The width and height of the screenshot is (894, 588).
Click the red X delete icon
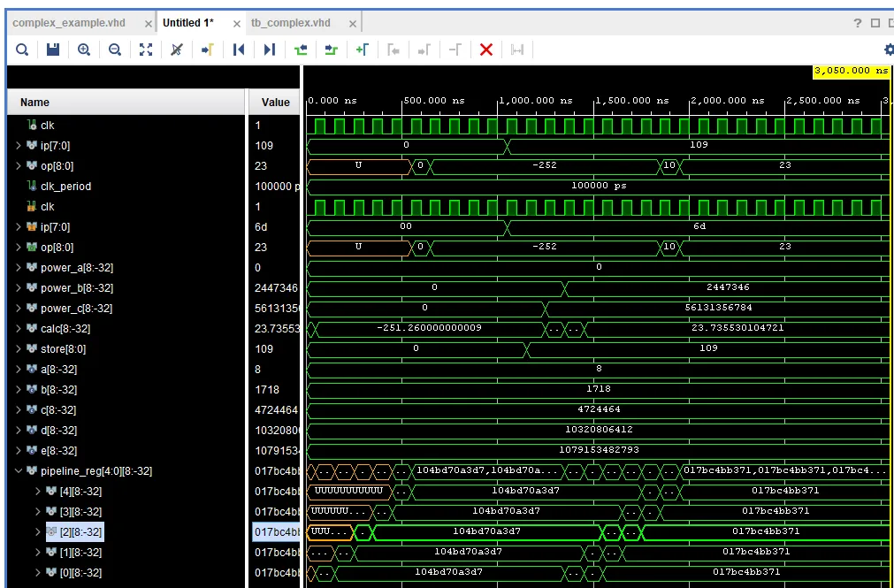pyautogui.click(x=485, y=50)
